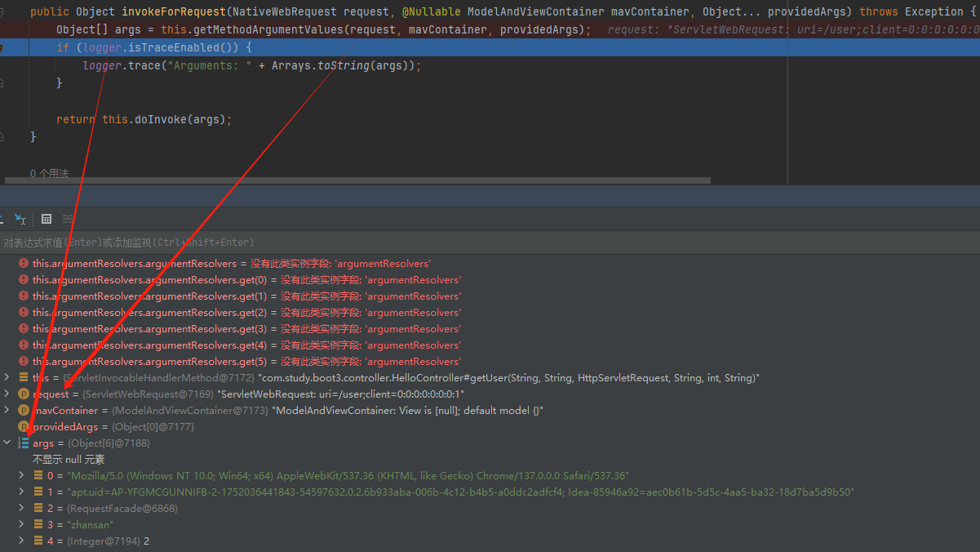The image size is (980, 552).
Task: Click the evaluate expression or add watch input field
Action: pyautogui.click(x=490, y=243)
